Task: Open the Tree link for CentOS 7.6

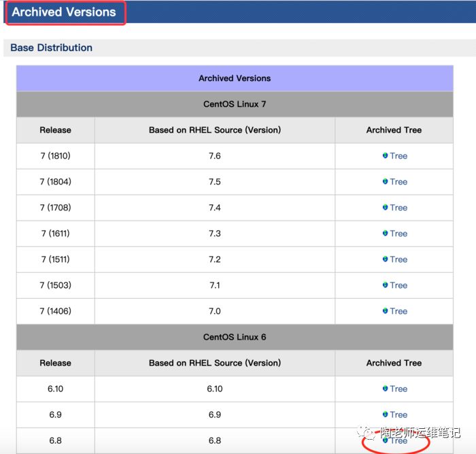Action: point(398,156)
